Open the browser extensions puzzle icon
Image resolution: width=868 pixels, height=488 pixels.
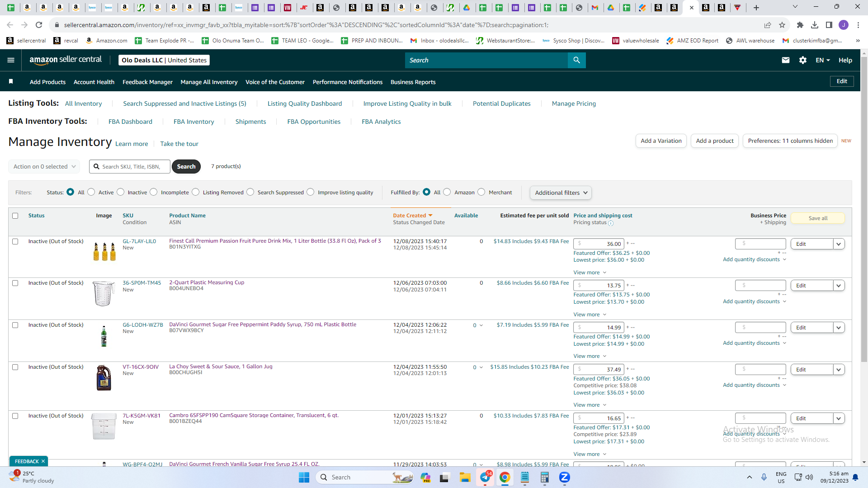[800, 25]
